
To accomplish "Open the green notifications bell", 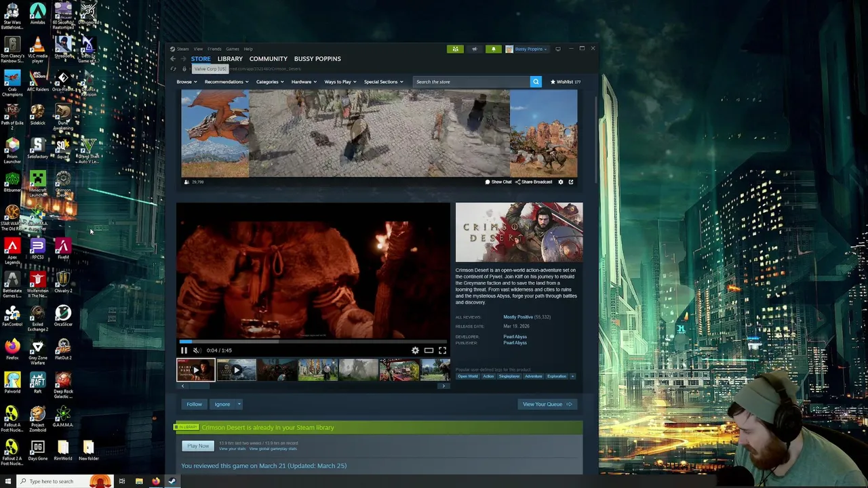I will coord(493,49).
